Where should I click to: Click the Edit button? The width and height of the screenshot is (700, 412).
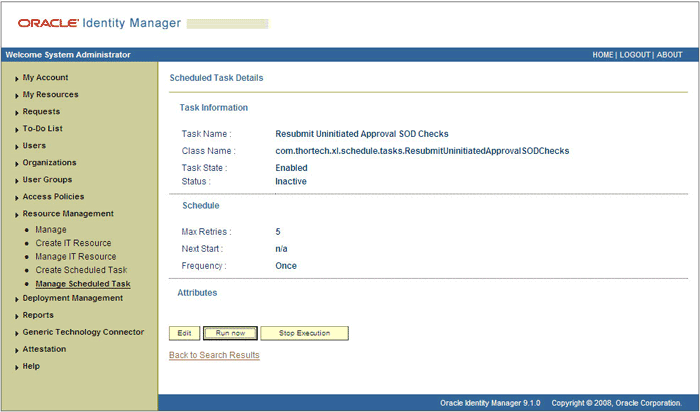[x=184, y=333]
